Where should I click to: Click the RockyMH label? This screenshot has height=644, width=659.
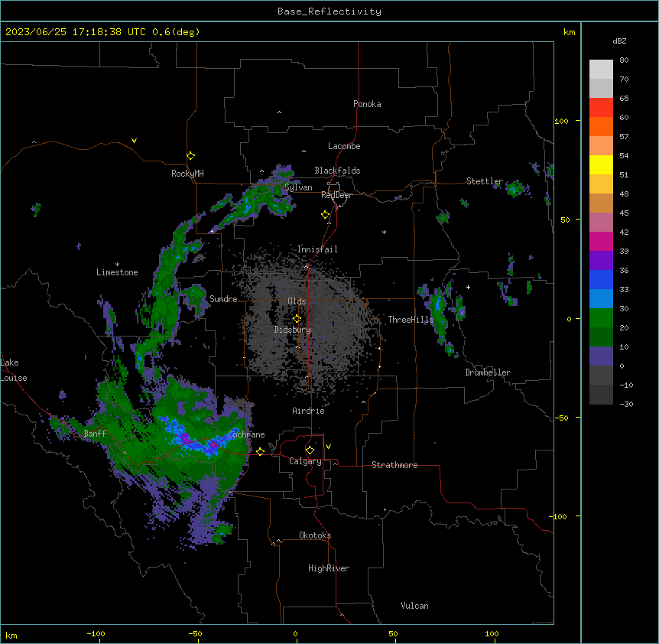pos(187,174)
